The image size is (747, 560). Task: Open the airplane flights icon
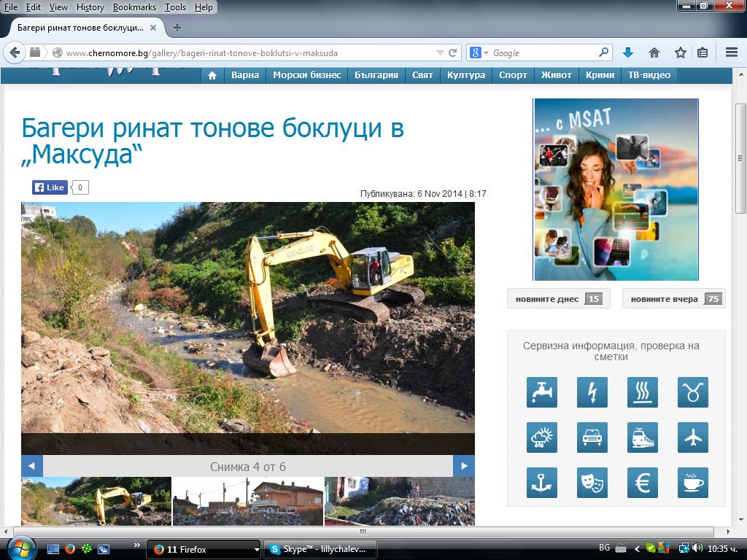[x=693, y=437]
